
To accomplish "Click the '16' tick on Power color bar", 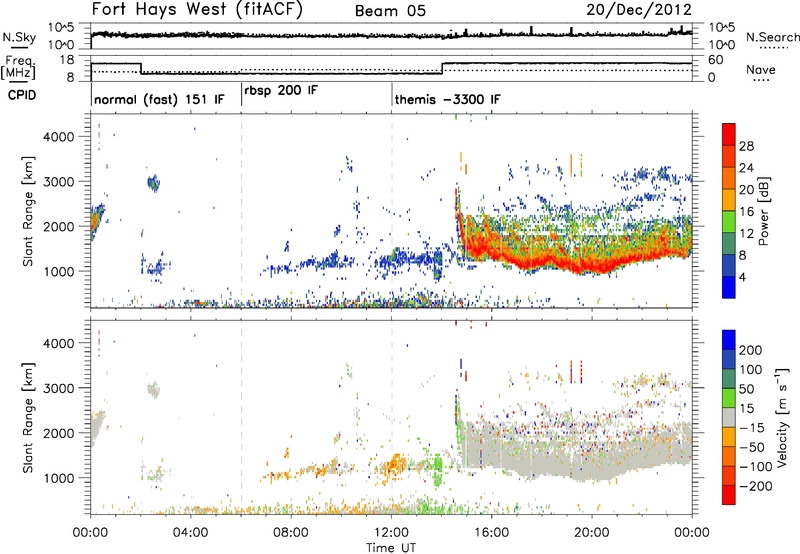I will (x=746, y=211).
